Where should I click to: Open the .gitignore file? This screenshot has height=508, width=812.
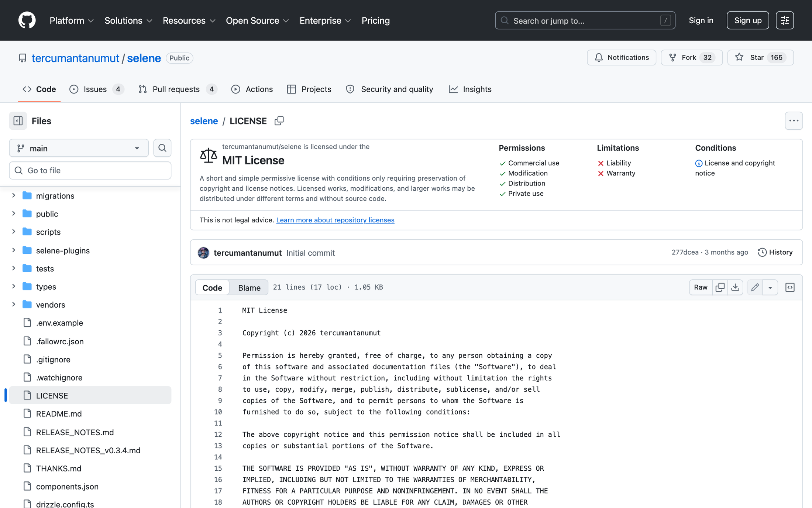(53, 359)
